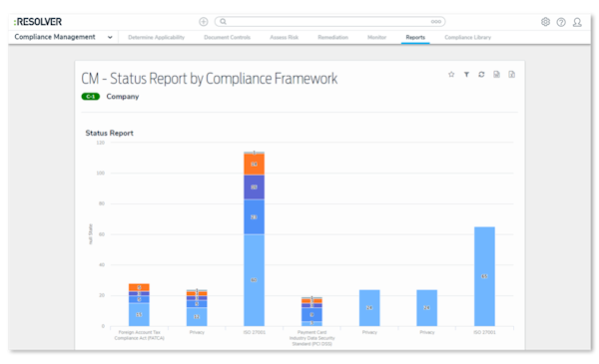Open the user profile icon
The width and height of the screenshot is (599, 364).
click(x=577, y=22)
